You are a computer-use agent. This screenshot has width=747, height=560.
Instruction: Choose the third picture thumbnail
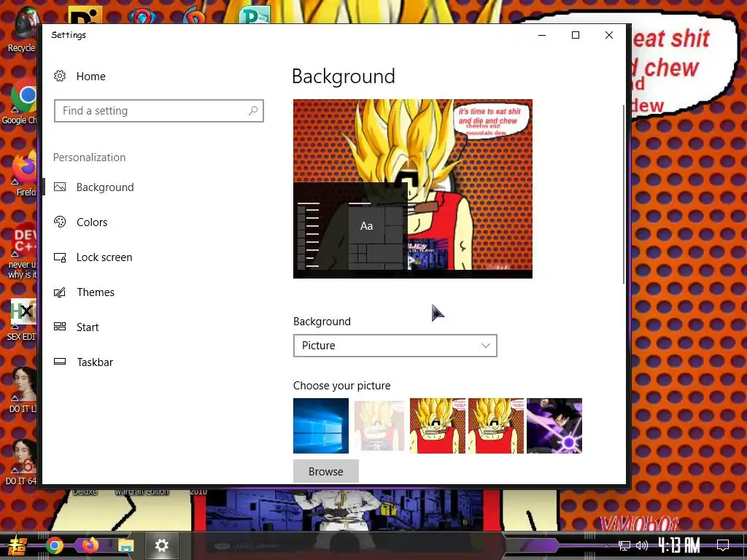(x=438, y=426)
